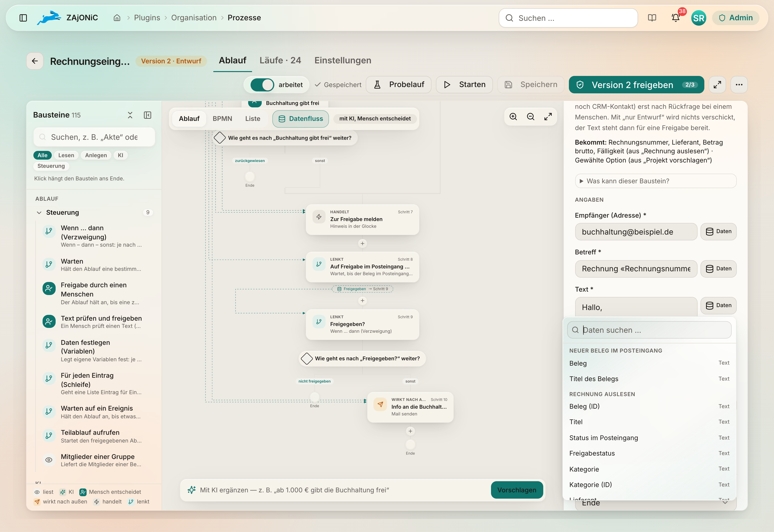This screenshot has height=532, width=774.
Task: Open notifications bell with 38 badge
Action: [676, 18]
